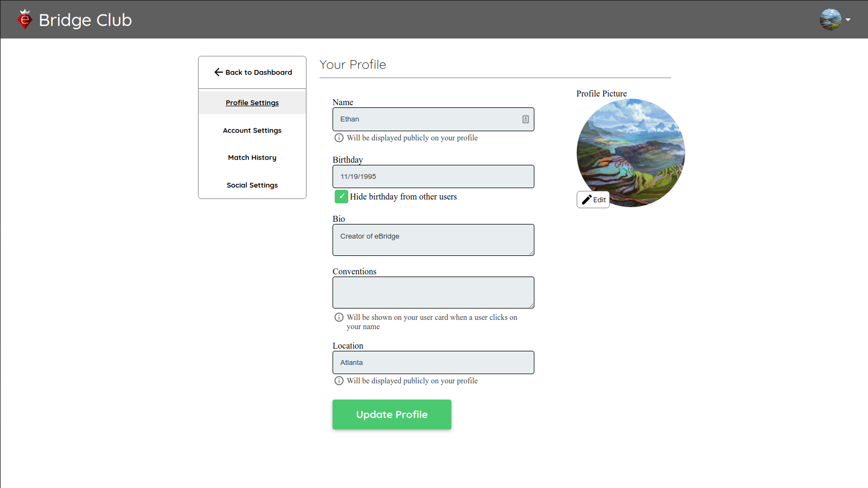Screen dimensions: 868x488
Task: Click the info icon under Conventions field
Action: tap(339, 317)
